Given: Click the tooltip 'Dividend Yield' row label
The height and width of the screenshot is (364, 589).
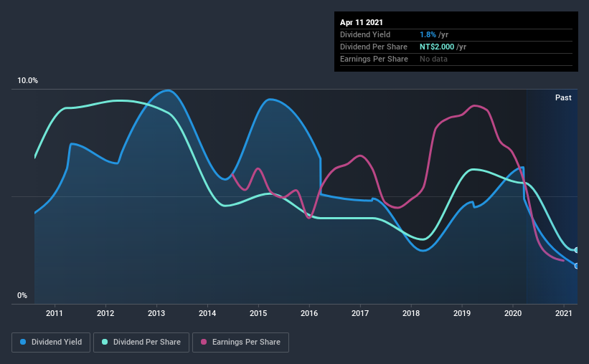Looking at the screenshot, I should coord(365,34).
